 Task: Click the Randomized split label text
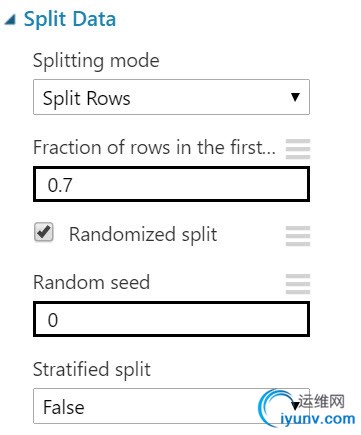(143, 235)
